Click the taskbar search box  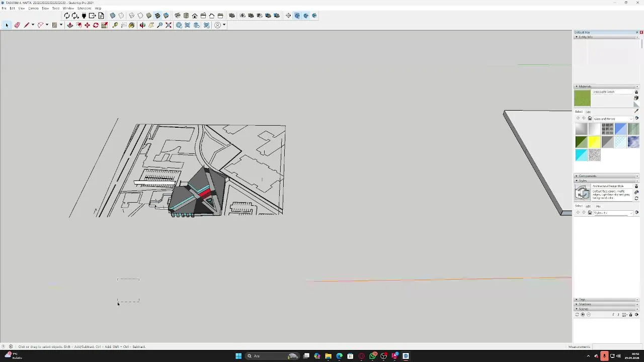click(x=272, y=356)
